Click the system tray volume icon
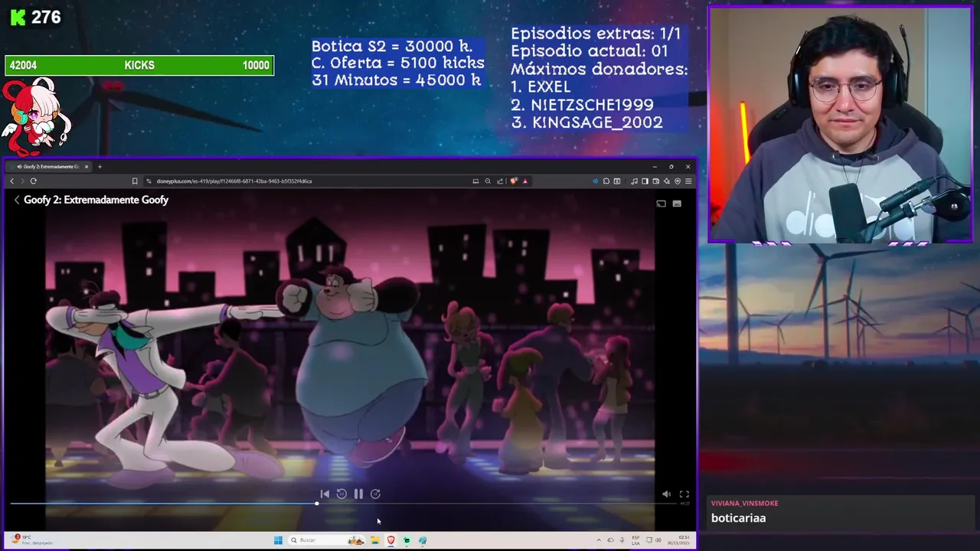 click(x=658, y=540)
